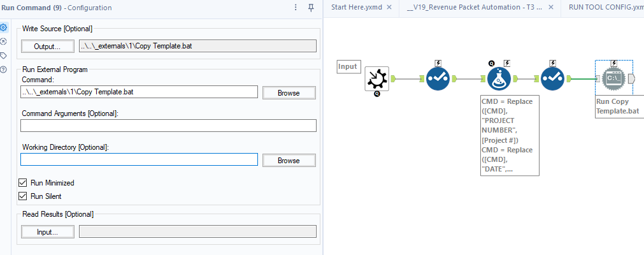This screenshot has width=644, height=255.
Task: Click Browse next to the Command field
Action: point(289,92)
